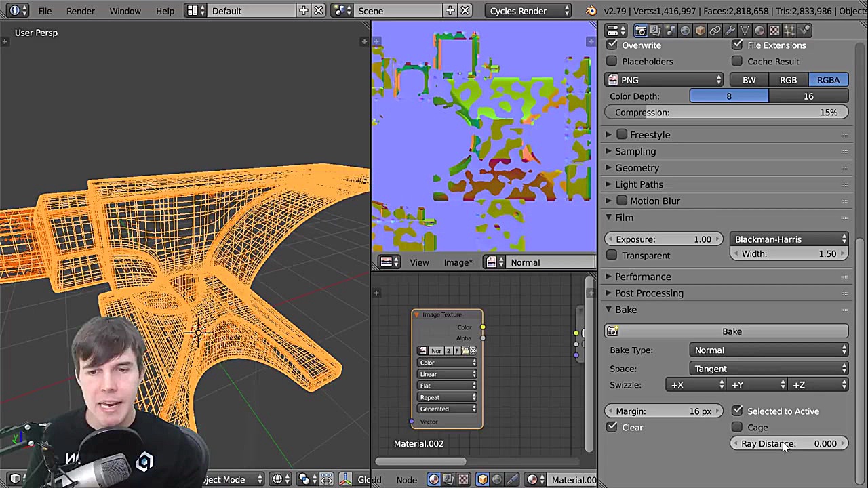Open the Image editor View menu
The image size is (868, 488).
419,262
